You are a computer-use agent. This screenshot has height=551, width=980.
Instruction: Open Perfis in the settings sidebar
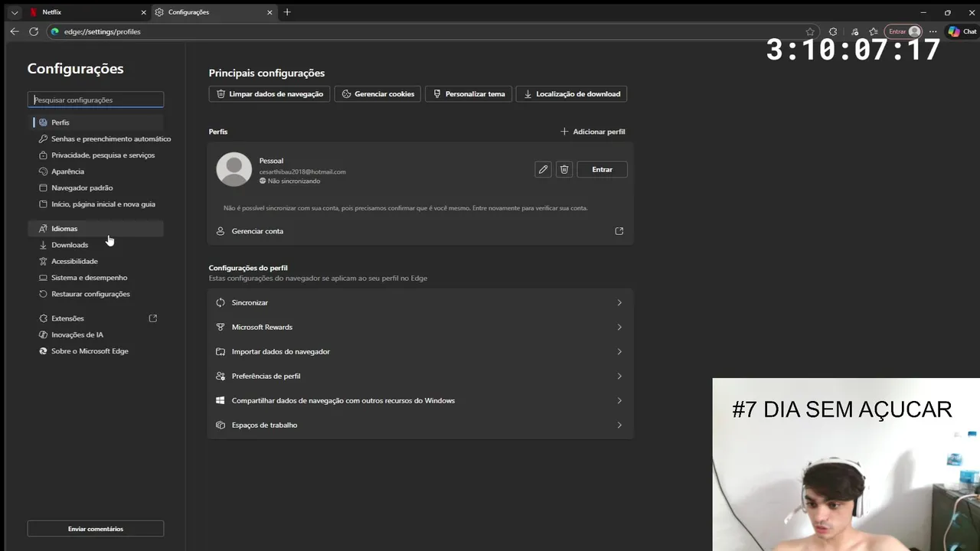[96, 122]
